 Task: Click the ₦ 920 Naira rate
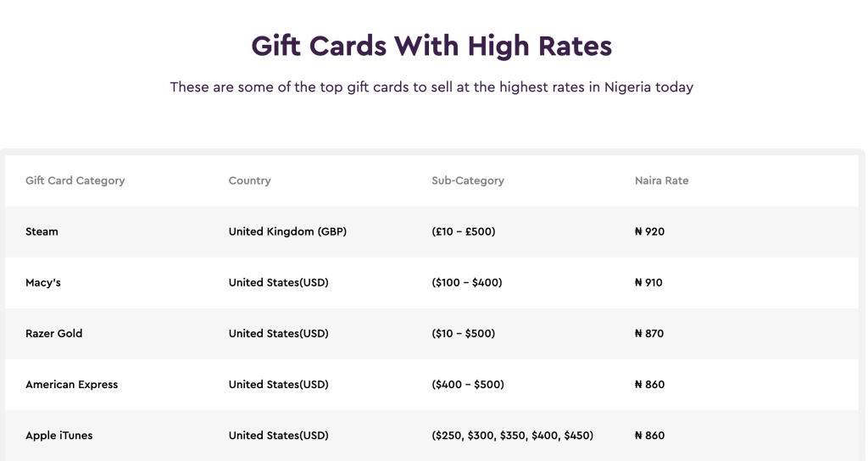[x=649, y=231]
